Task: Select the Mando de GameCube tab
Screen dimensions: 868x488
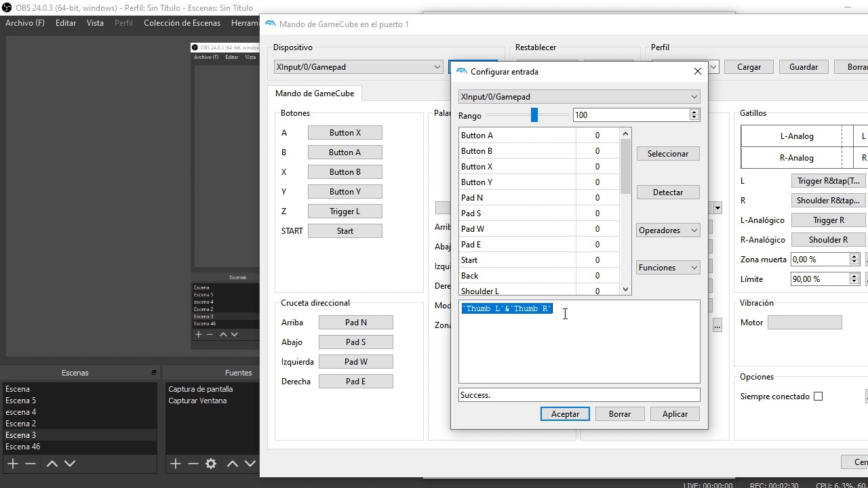Action: (315, 94)
